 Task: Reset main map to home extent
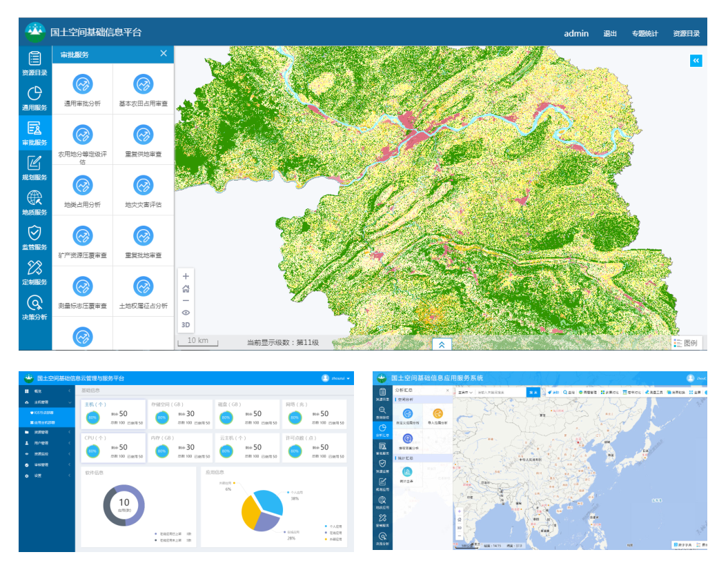186,288
